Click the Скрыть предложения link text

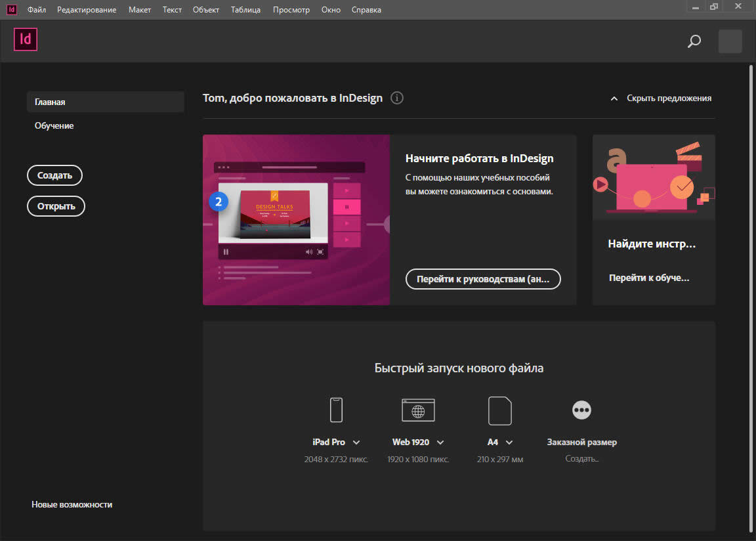coord(669,98)
